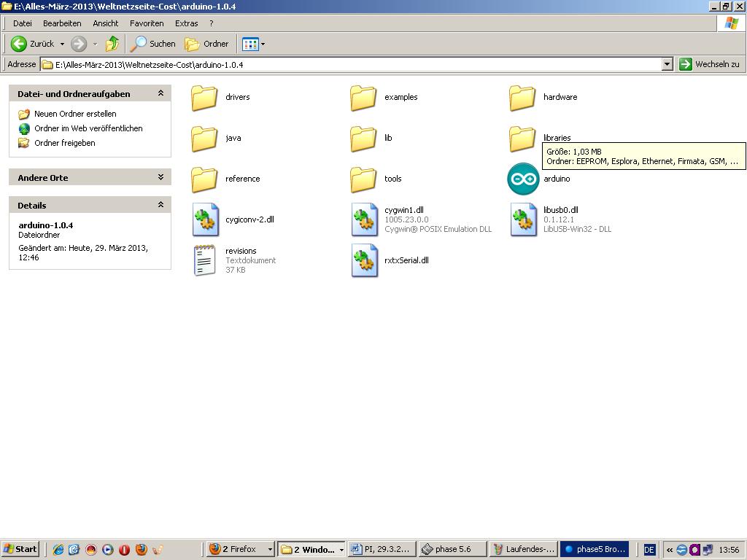Open the examples folder

pyautogui.click(x=384, y=97)
